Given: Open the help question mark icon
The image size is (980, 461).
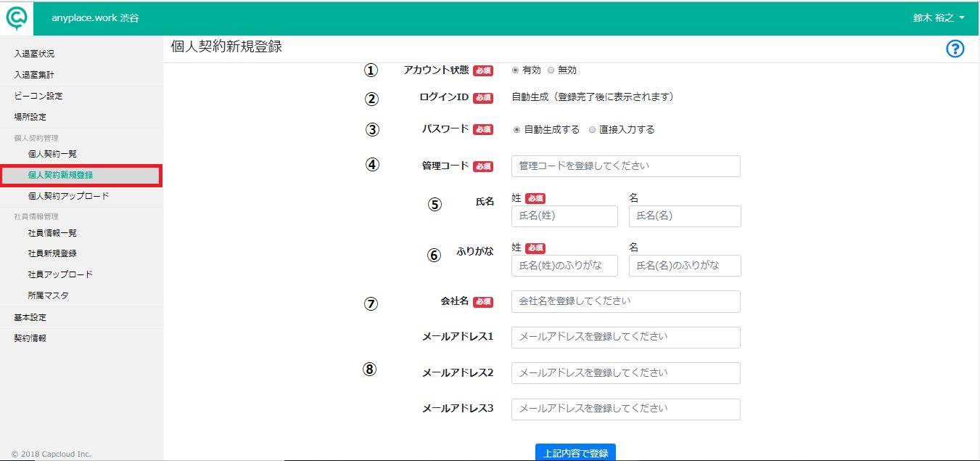Looking at the screenshot, I should pyautogui.click(x=955, y=49).
